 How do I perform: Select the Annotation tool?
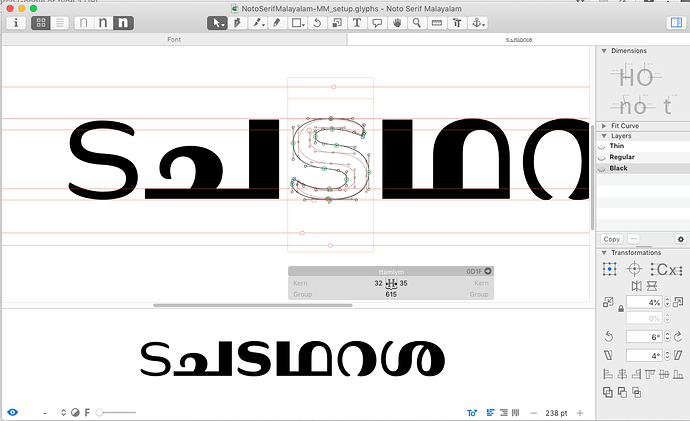[377, 23]
